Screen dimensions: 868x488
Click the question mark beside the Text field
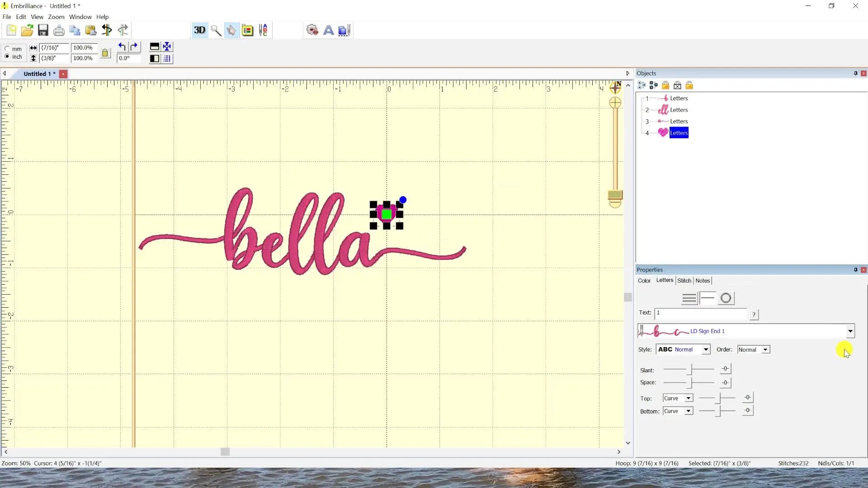[754, 314]
